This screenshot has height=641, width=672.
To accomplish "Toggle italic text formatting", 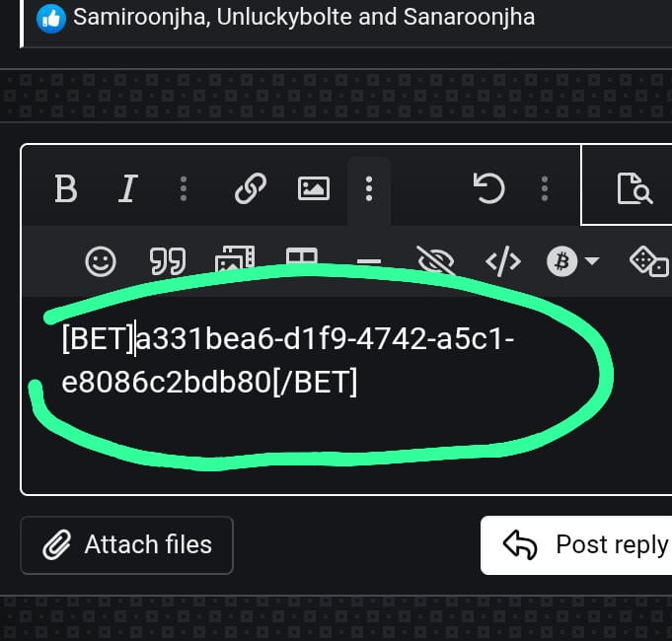I will click(x=126, y=188).
